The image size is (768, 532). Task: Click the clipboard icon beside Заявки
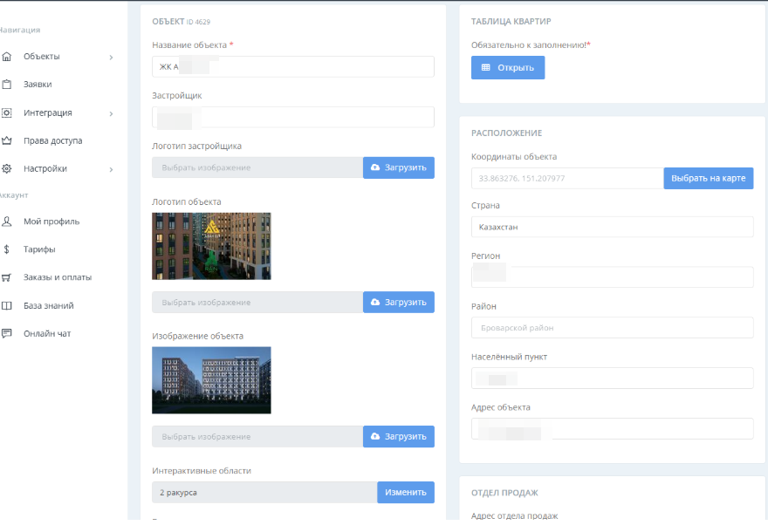(7, 85)
